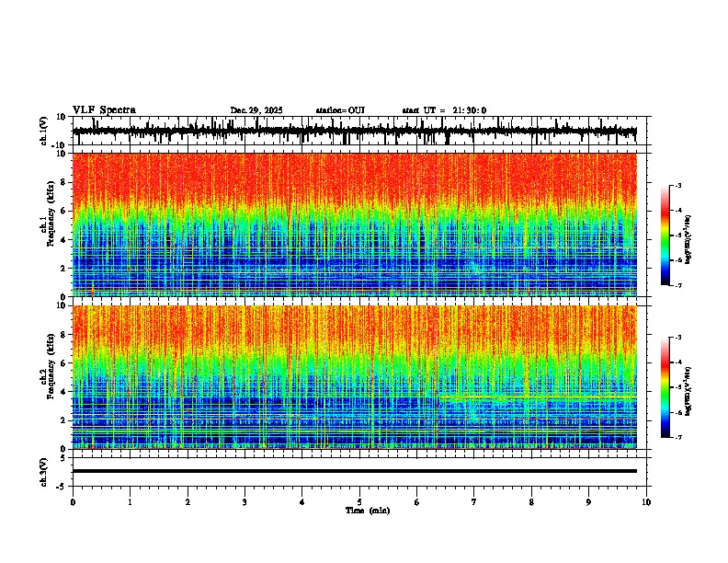Click the "5" tick on ch.3(V) axis
Image resolution: width=728 pixels, height=563 pixels.
point(63,457)
